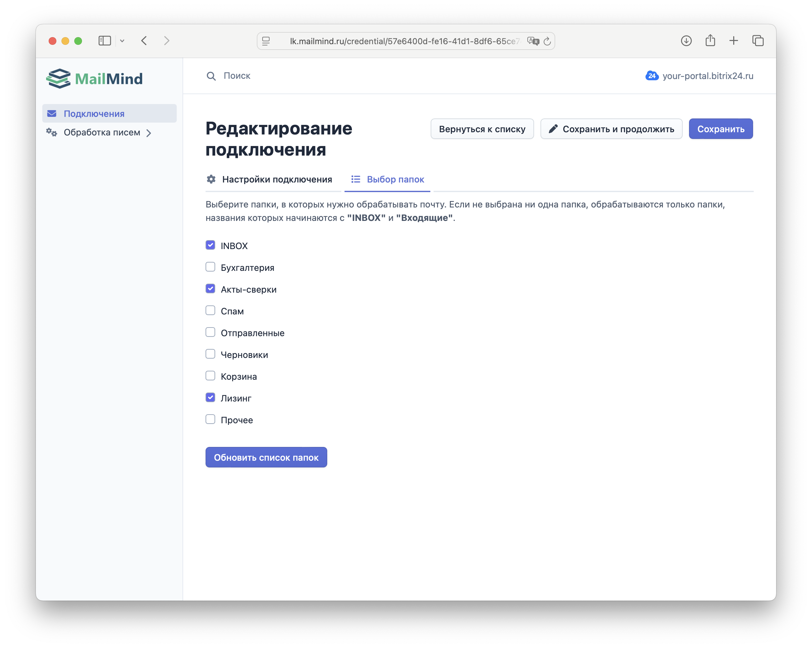Screen dimensions: 812x648
Task: Click the MailMind logo
Action: click(94, 78)
